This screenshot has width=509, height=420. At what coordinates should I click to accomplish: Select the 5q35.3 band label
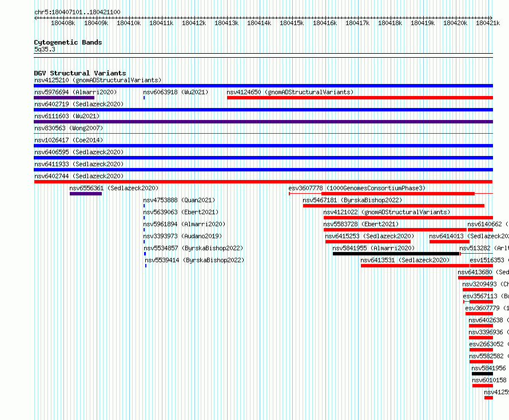(x=45, y=50)
